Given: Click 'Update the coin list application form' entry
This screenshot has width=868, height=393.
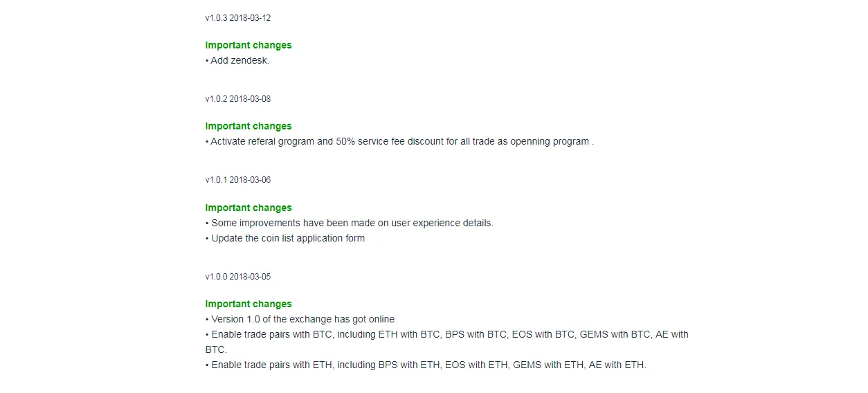Looking at the screenshot, I should [x=285, y=238].
